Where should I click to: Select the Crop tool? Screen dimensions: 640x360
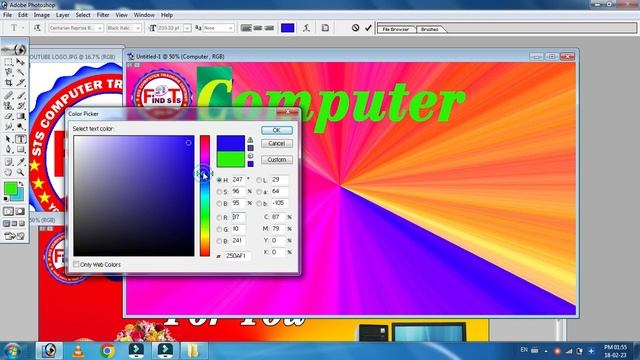pos(9,82)
